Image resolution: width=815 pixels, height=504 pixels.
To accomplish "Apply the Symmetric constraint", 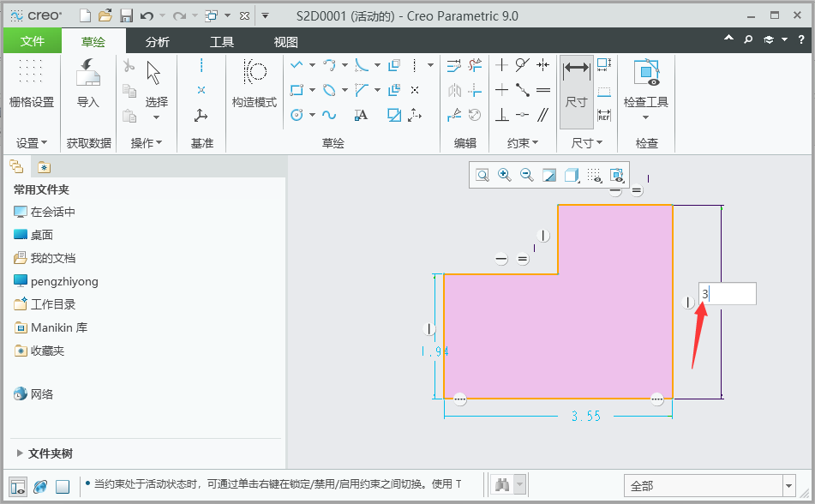I will point(543,65).
